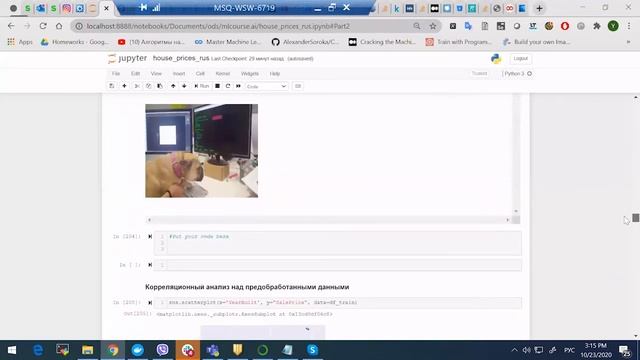Click the red Opera-style extension icon
The width and height of the screenshot is (640, 360).
tap(565, 26)
